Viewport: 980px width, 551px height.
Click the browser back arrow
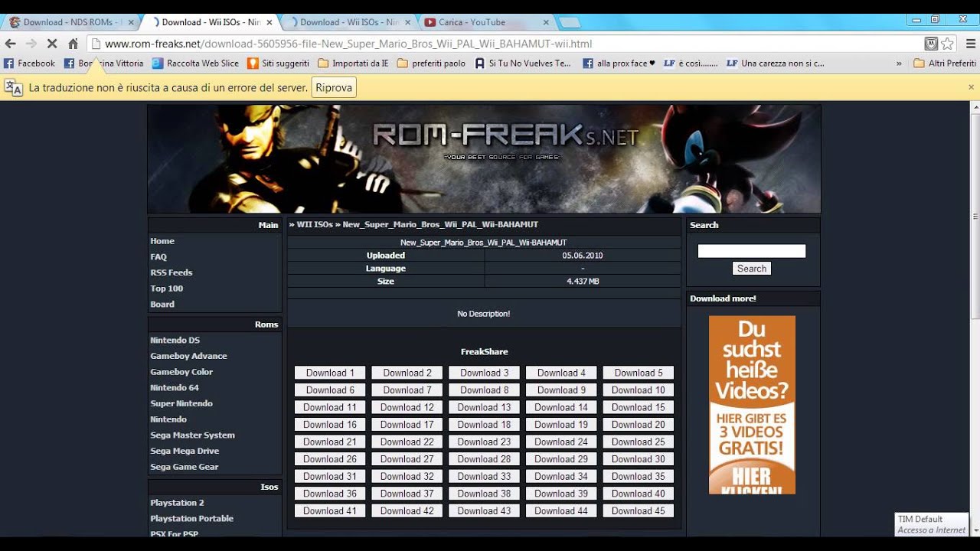[11, 44]
